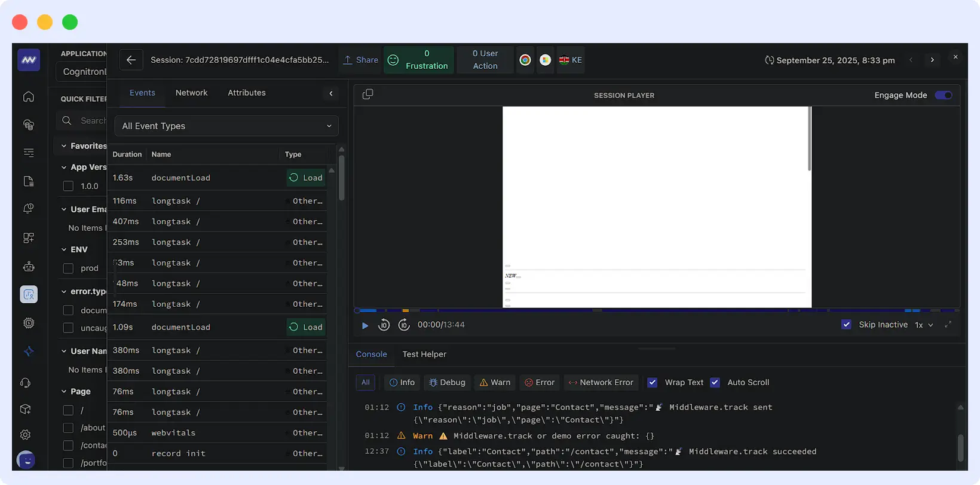Open the Test Helper tab

point(424,354)
